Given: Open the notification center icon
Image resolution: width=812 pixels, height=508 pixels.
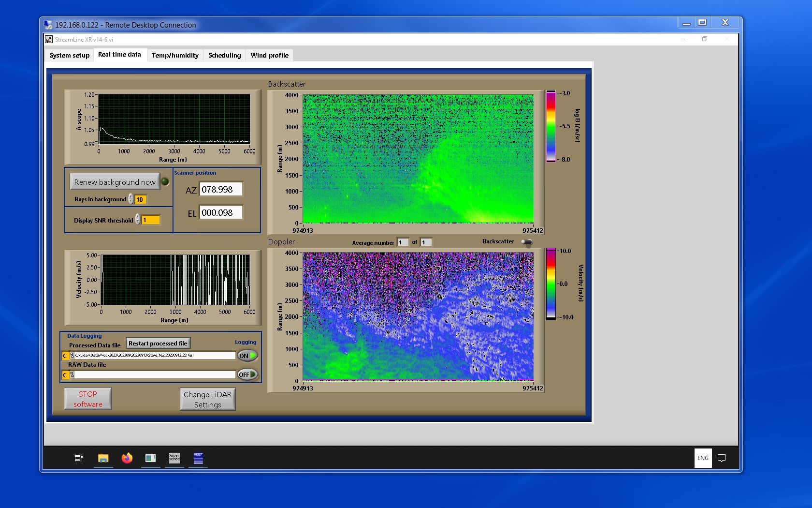Looking at the screenshot, I should coord(722,458).
